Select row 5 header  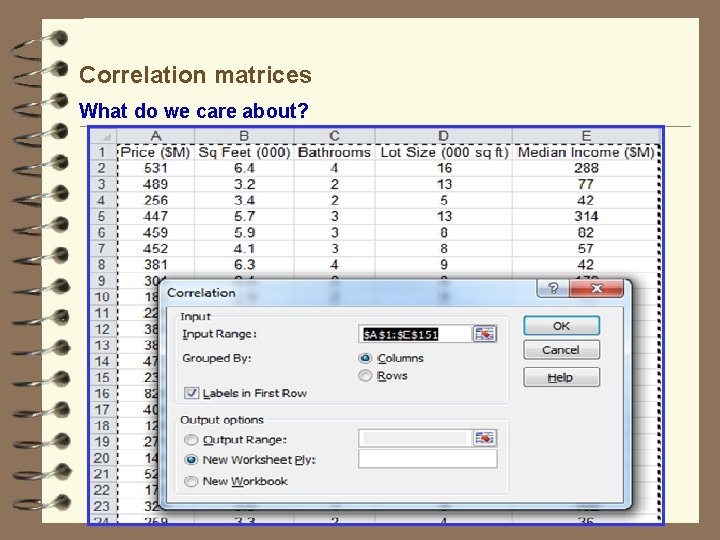click(x=102, y=216)
